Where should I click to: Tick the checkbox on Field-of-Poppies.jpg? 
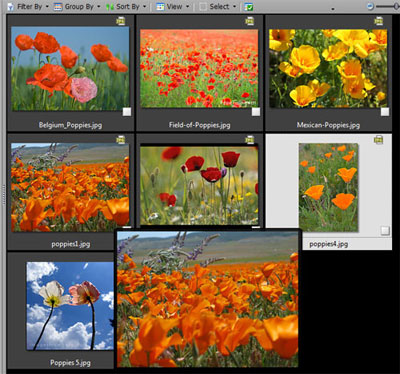[256, 112]
